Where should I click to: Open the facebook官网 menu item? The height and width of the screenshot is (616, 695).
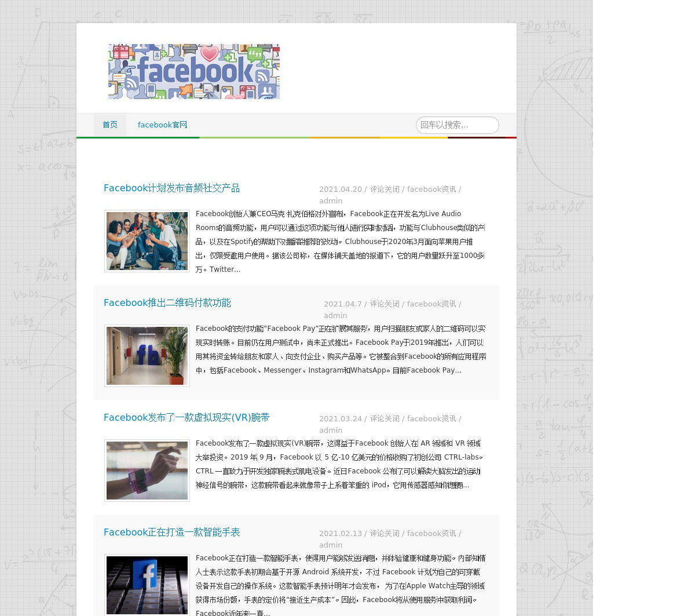point(162,125)
